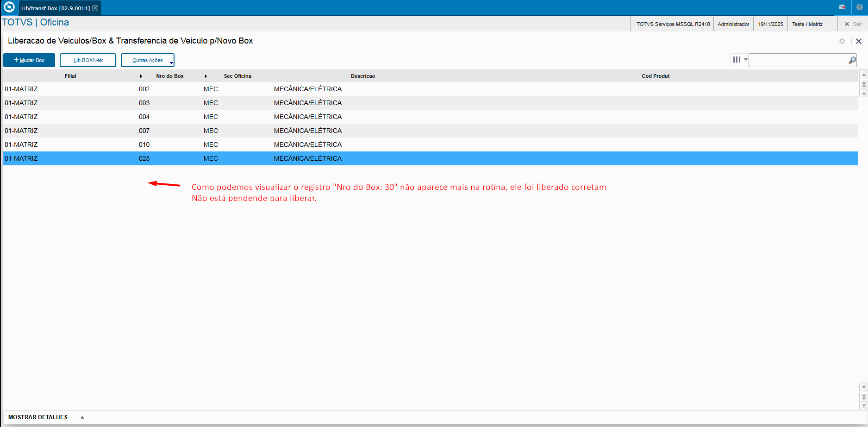Expand the MOSTRAR DETALHES panel
This screenshot has height=427, width=868.
pyautogui.click(x=46, y=417)
